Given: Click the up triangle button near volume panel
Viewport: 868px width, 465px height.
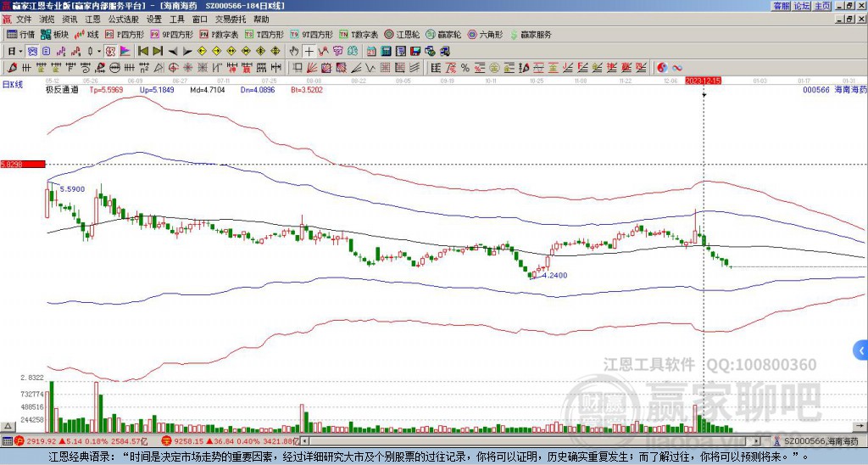Looking at the screenshot, I should tap(7, 426).
